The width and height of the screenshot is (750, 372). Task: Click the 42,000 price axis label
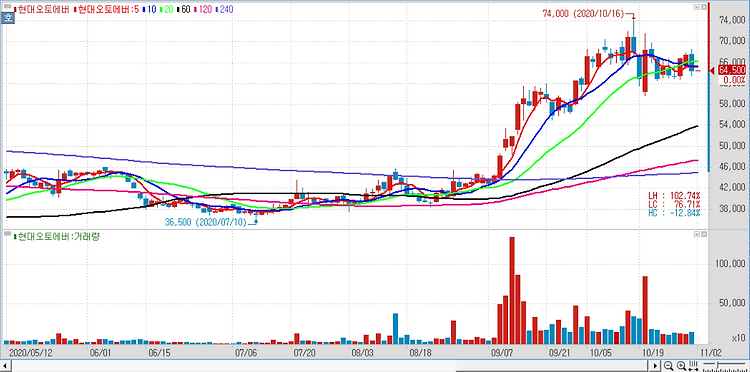(x=733, y=187)
